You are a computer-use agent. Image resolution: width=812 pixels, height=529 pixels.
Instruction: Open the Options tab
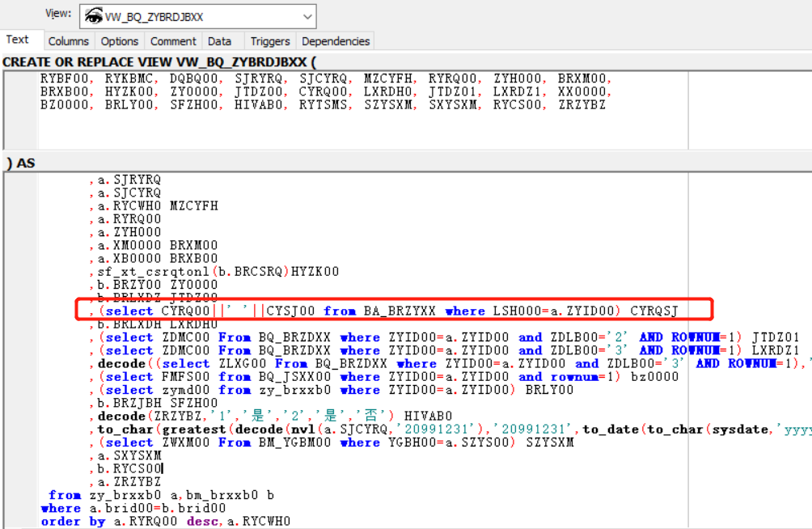pos(120,41)
